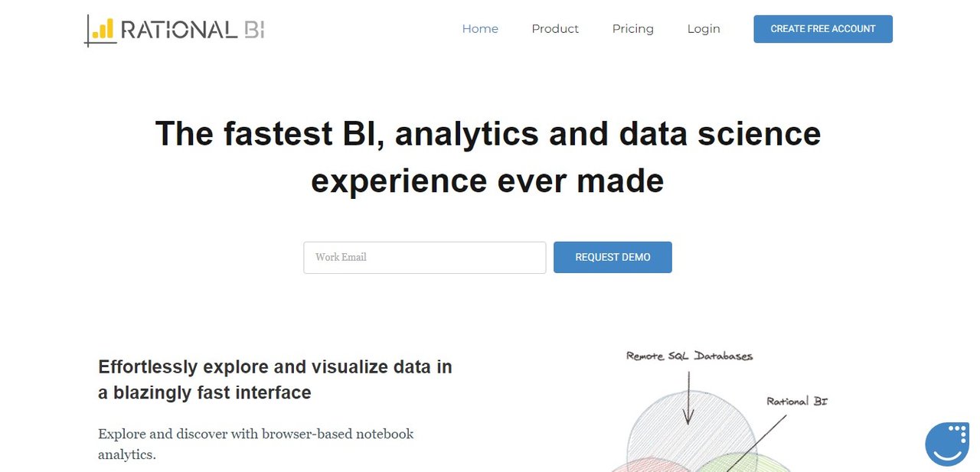Open the Pricing page link

click(x=633, y=29)
